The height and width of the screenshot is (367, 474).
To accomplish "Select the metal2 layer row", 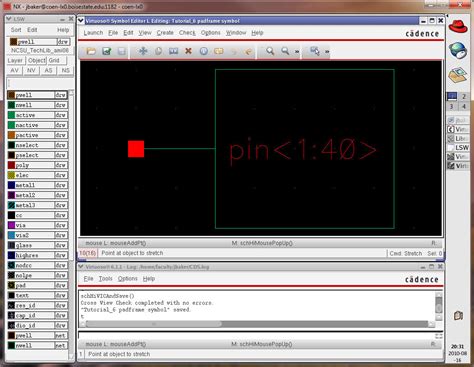I will (38, 195).
